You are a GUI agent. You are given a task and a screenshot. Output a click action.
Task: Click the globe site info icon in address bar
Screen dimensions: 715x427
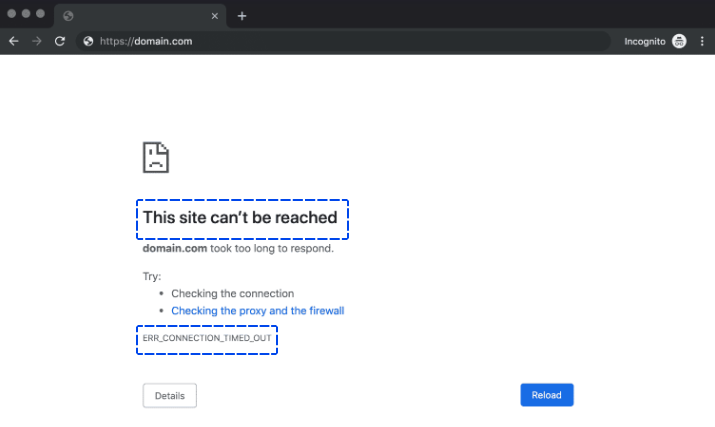coord(88,41)
